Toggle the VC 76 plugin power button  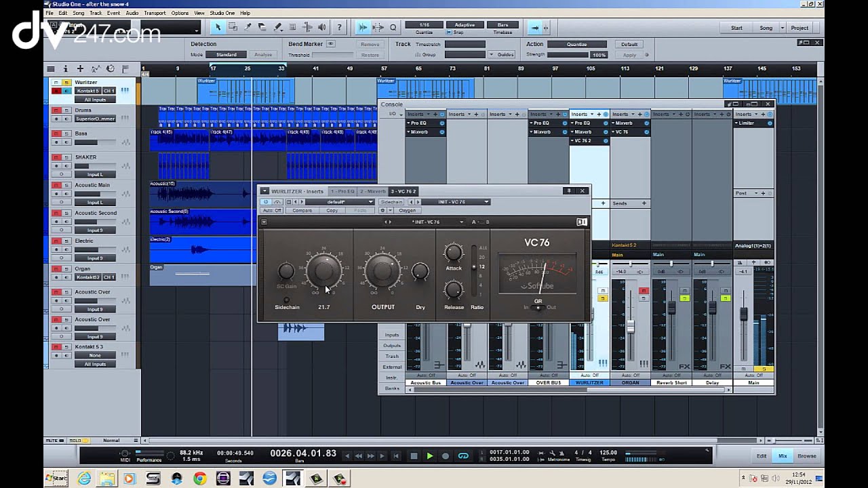tap(266, 202)
